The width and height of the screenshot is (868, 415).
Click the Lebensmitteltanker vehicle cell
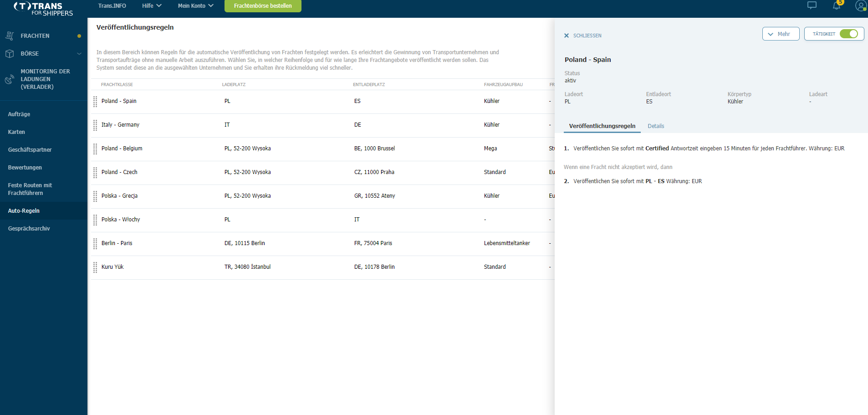(x=507, y=243)
